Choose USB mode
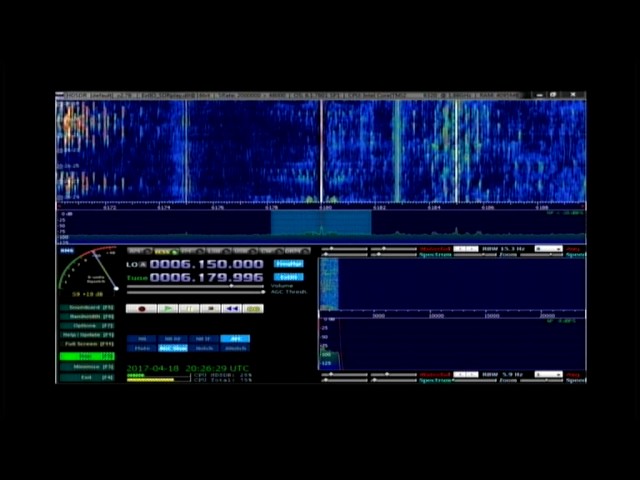The width and height of the screenshot is (640, 480). pyautogui.click(x=245, y=251)
